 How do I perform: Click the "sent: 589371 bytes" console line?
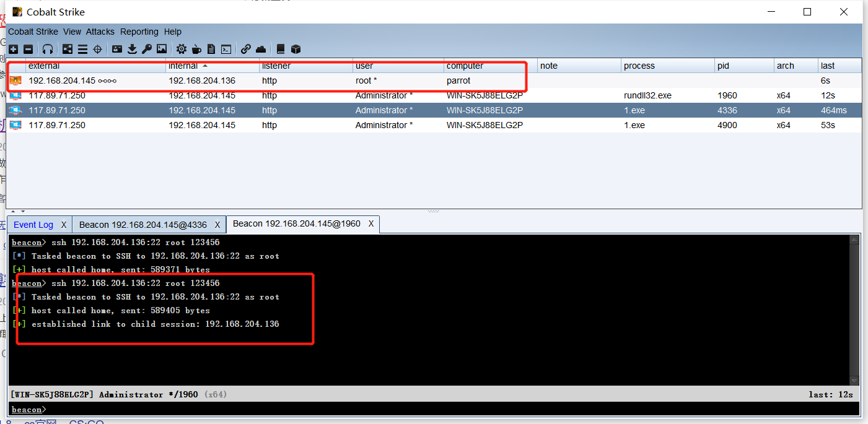pos(111,269)
